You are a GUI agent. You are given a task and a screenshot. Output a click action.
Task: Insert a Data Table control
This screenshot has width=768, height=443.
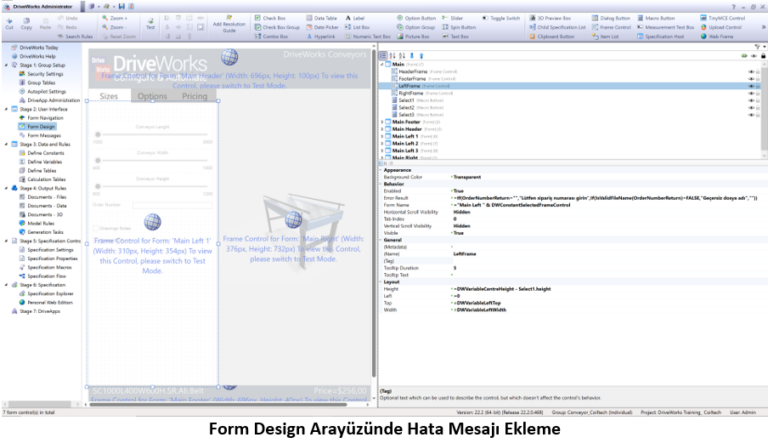[x=323, y=18]
